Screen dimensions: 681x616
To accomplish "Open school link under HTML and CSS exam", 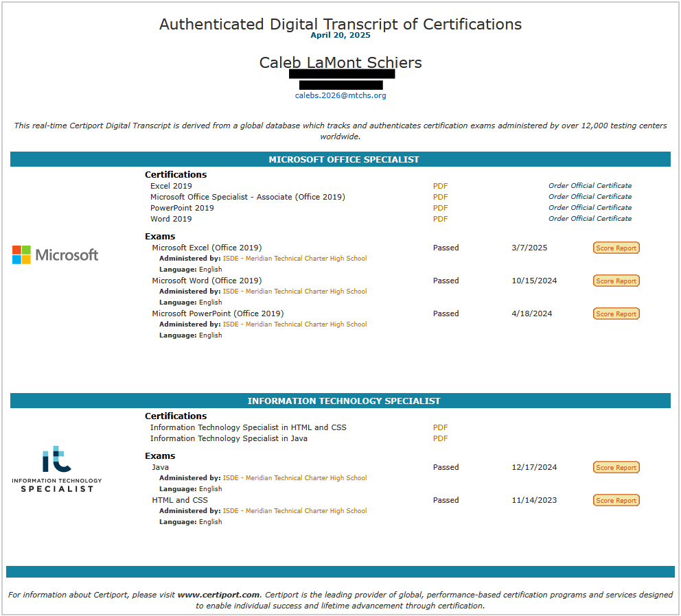I will [295, 511].
